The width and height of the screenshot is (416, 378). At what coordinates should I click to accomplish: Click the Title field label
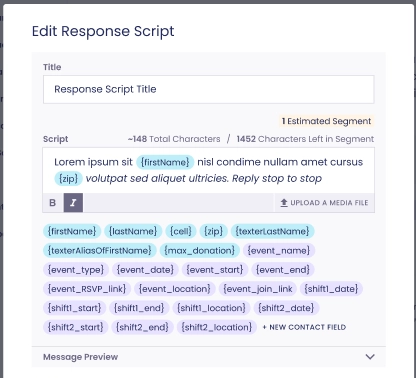tap(52, 67)
